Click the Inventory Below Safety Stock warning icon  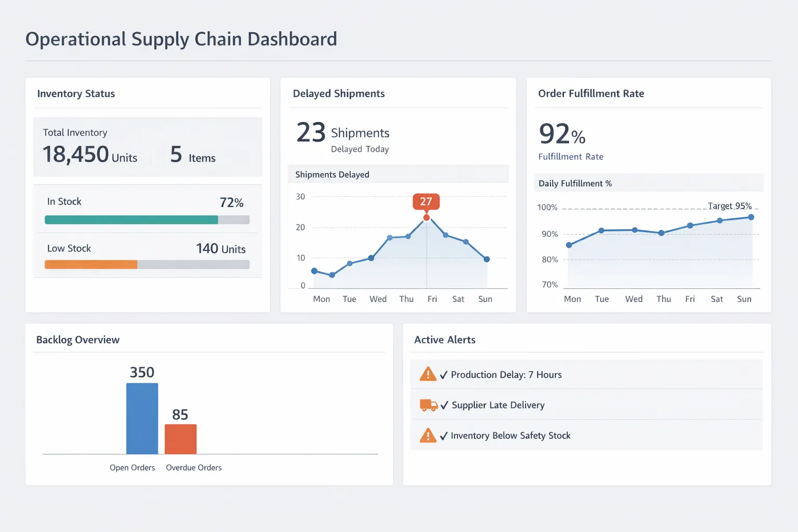pyautogui.click(x=427, y=435)
